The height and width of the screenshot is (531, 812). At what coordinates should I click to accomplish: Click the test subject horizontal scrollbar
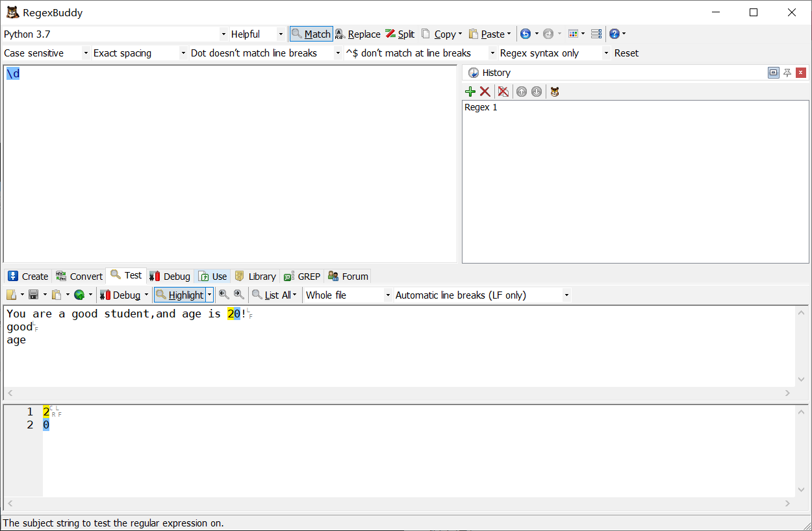[x=400, y=393]
